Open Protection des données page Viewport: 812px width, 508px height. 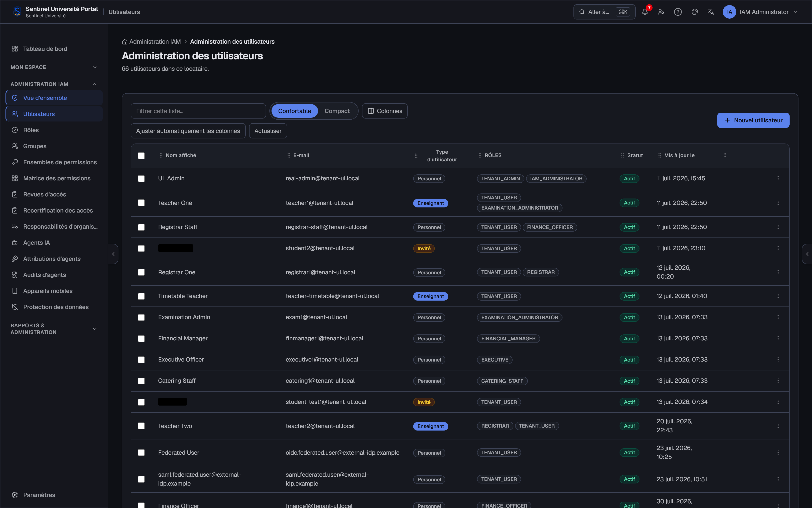coord(54,307)
